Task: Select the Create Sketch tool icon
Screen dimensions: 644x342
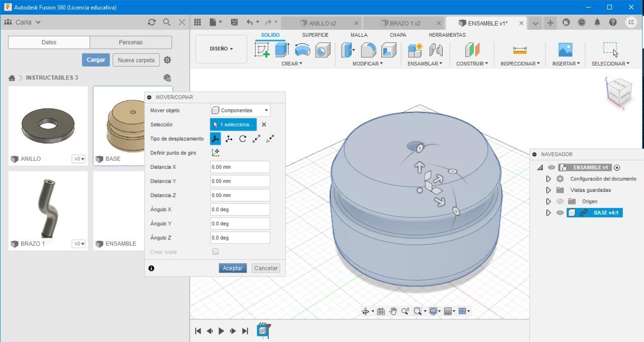Action: click(x=262, y=50)
